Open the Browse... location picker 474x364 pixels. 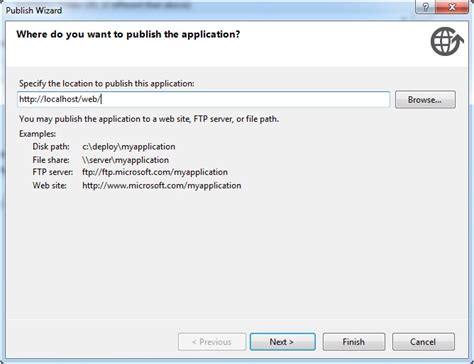(x=425, y=100)
